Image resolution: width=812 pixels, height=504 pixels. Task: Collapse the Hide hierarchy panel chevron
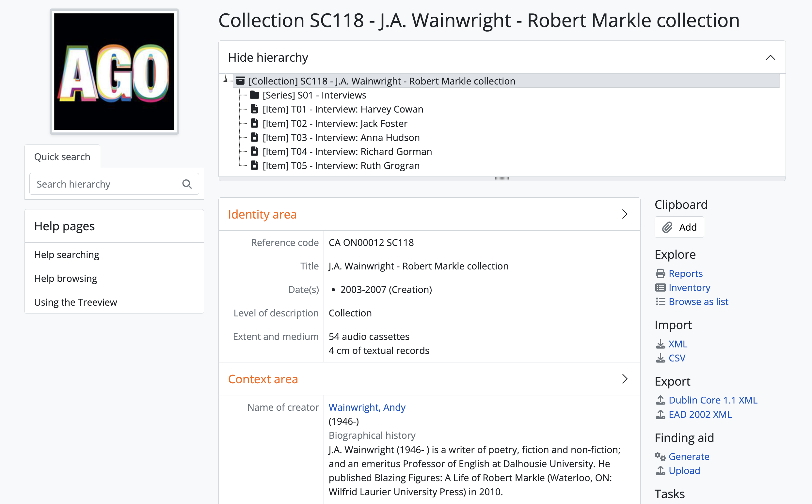pyautogui.click(x=770, y=58)
